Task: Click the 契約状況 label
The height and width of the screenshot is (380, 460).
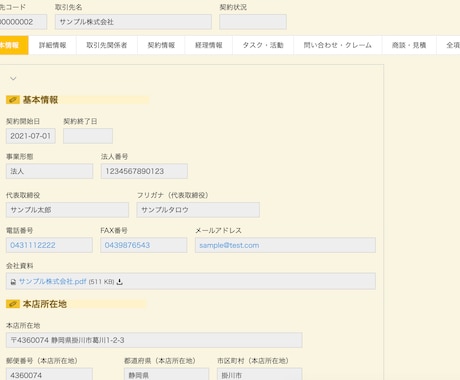Action: (233, 7)
